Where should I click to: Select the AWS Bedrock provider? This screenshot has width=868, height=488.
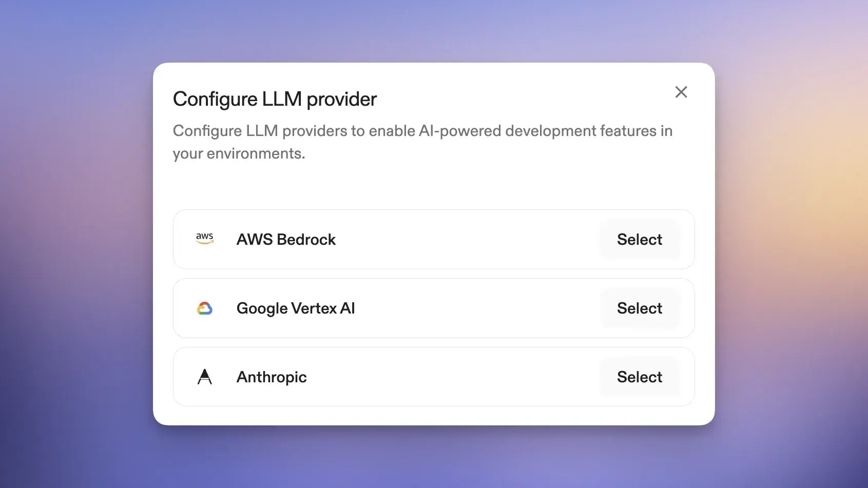point(640,240)
